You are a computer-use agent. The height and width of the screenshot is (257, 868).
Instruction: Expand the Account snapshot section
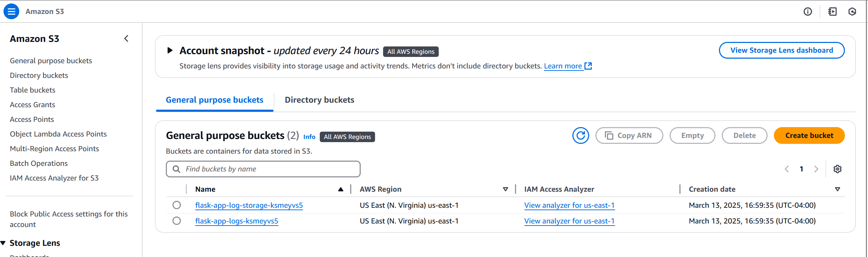170,51
